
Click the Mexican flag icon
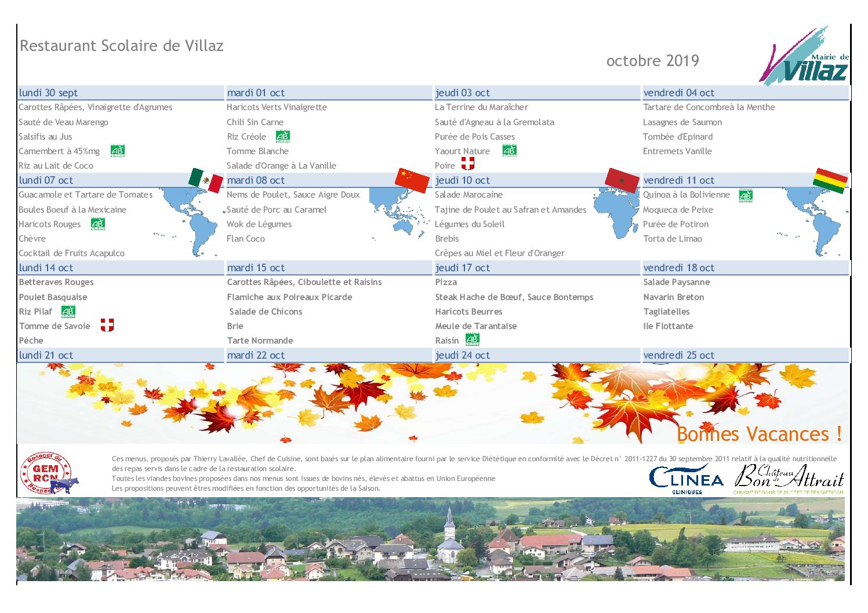206,180
